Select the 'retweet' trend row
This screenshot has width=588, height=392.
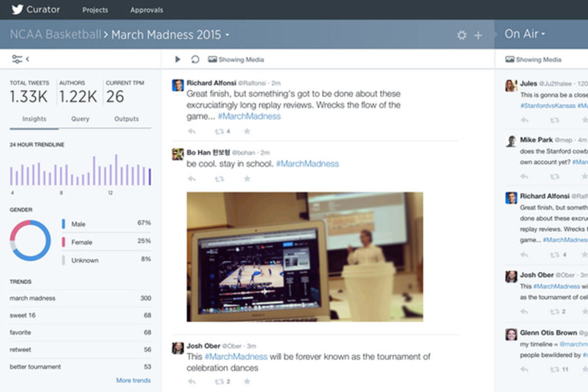coord(80,350)
